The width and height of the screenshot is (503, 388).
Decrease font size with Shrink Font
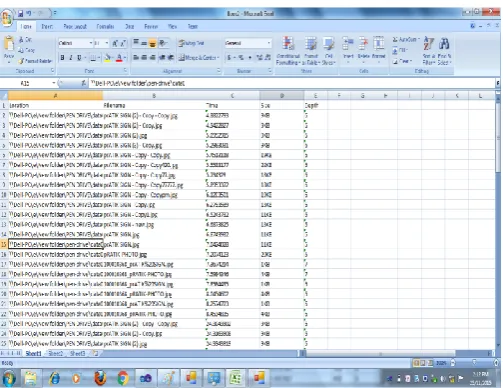(123, 43)
